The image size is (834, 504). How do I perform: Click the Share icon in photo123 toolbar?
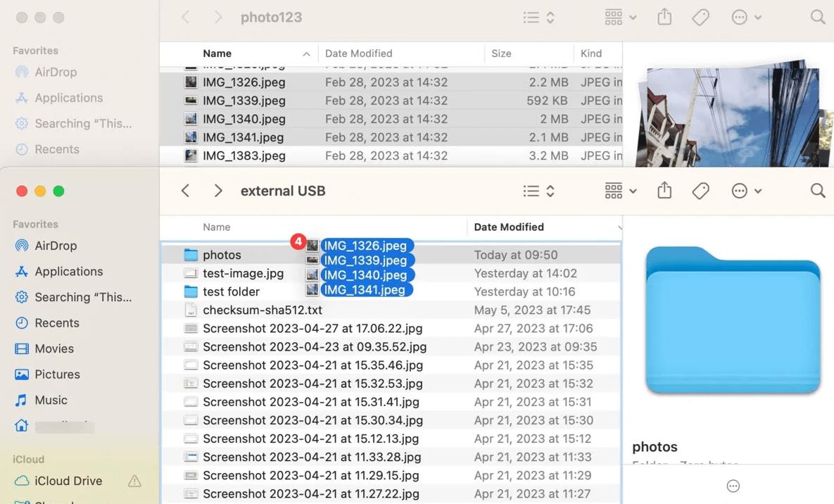664,18
